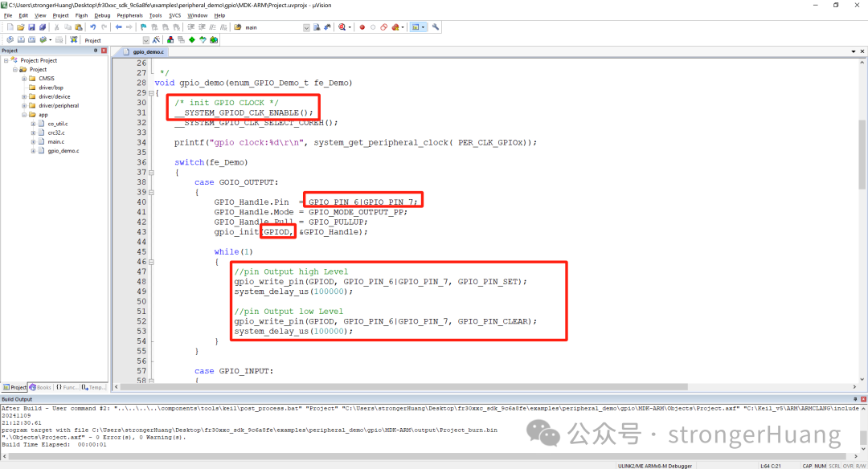Viewport: 868px width, 469px height.
Task: Select gpio_demo.c in project tree
Action: pyautogui.click(x=63, y=151)
